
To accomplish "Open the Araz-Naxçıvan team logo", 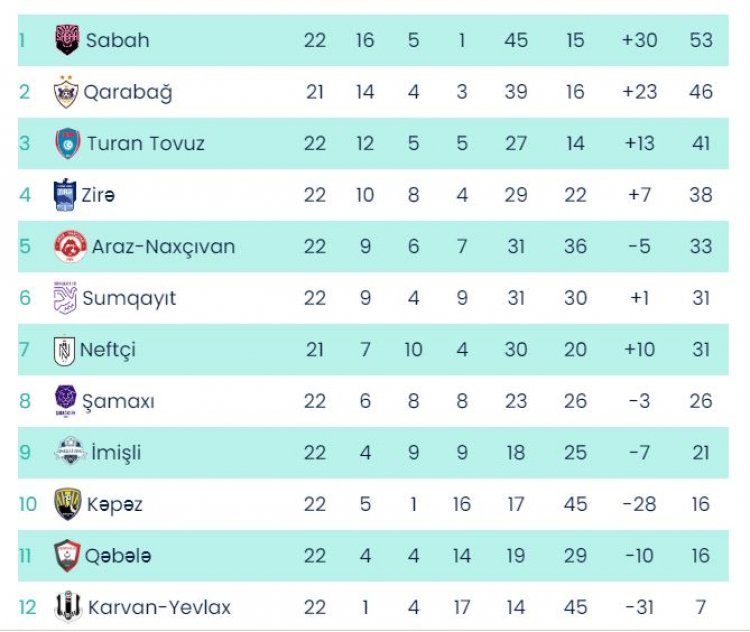I will (70, 246).
